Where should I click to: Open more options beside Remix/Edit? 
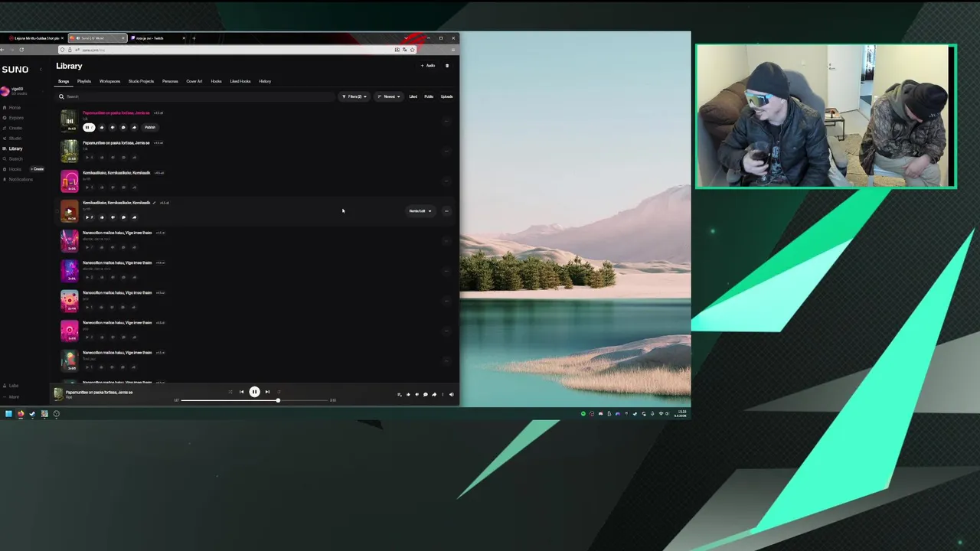(446, 211)
